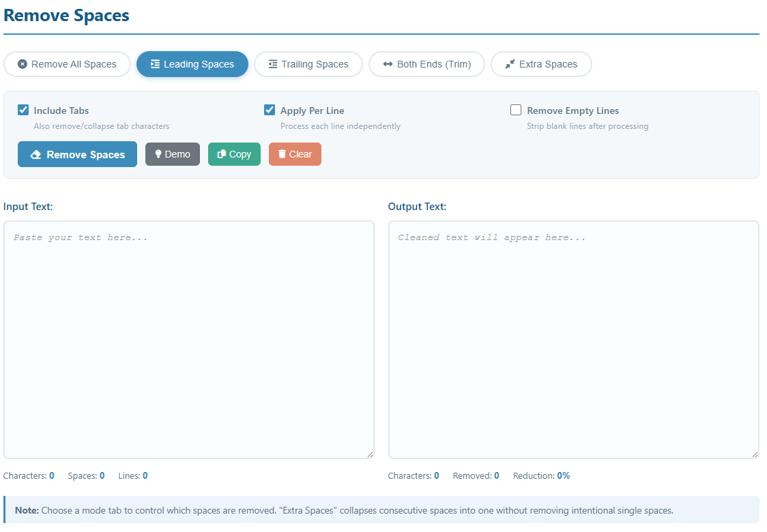Select the Both Ends (Trim) tab

coord(426,64)
